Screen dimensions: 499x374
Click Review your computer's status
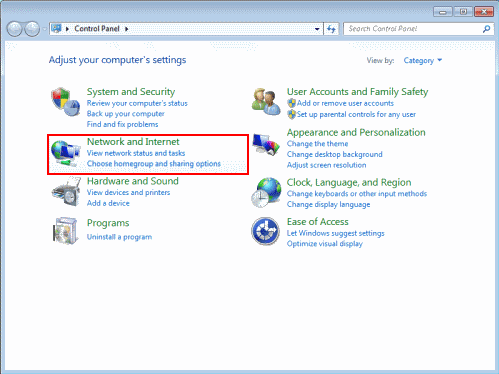pyautogui.click(x=137, y=103)
